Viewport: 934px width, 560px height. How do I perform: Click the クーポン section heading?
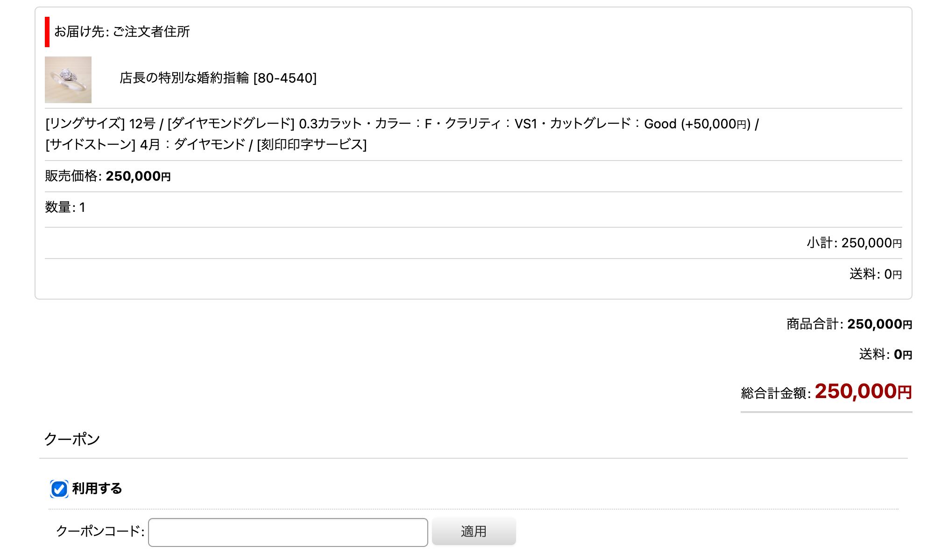click(x=72, y=439)
